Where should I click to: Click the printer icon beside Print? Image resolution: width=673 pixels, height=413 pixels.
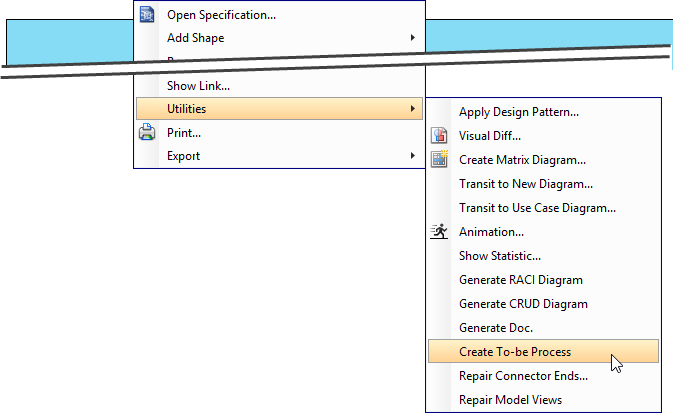coord(147,132)
